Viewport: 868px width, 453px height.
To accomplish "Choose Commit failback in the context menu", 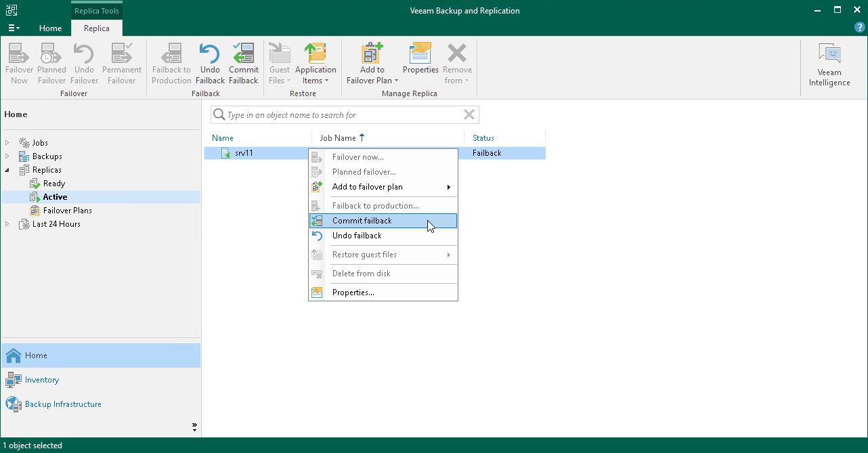I will point(383,221).
